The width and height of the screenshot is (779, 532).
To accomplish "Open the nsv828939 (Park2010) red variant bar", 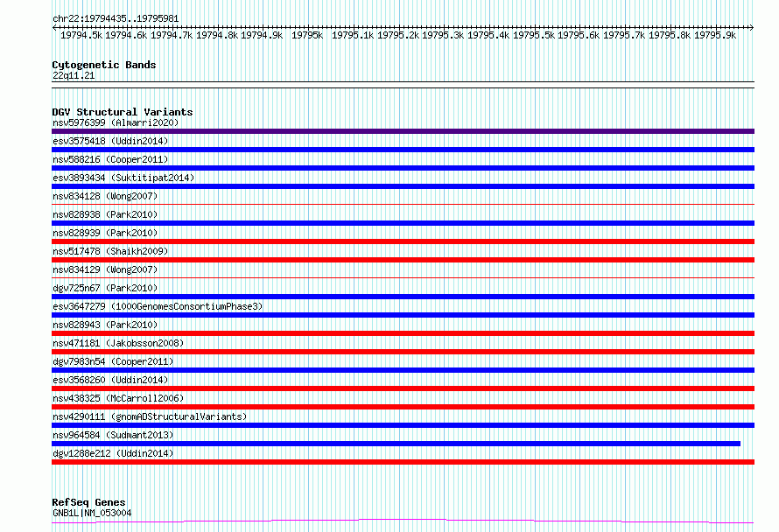I will pyautogui.click(x=403, y=241).
